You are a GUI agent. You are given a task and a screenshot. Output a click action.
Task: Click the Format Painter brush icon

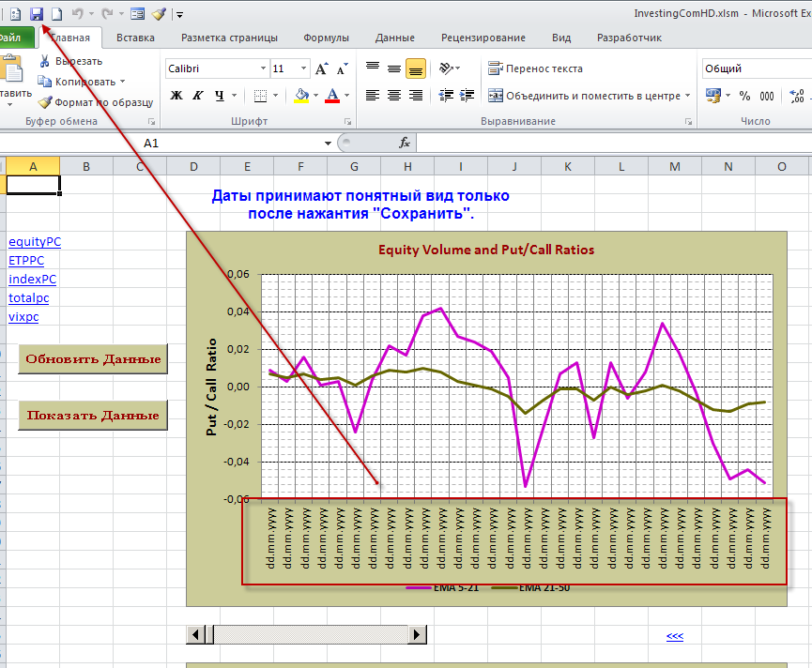point(44,102)
